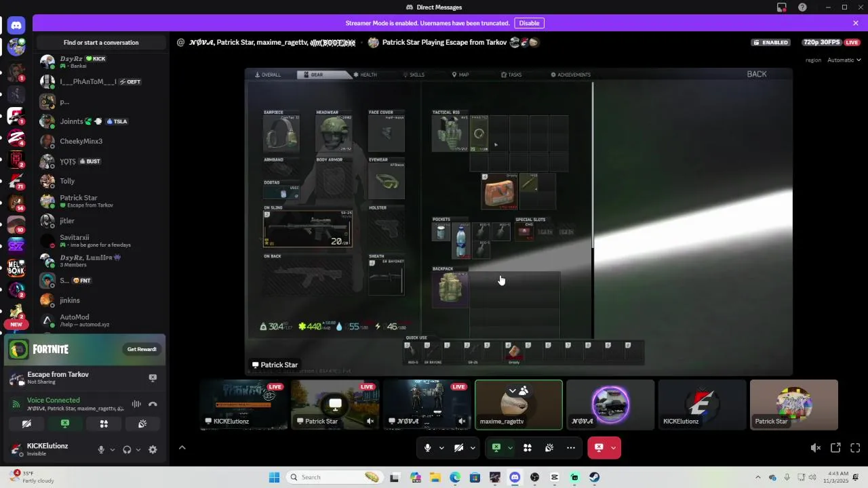Click MEL BONK server icon
Screen dimensions: 868x488
pyautogui.click(x=16, y=267)
